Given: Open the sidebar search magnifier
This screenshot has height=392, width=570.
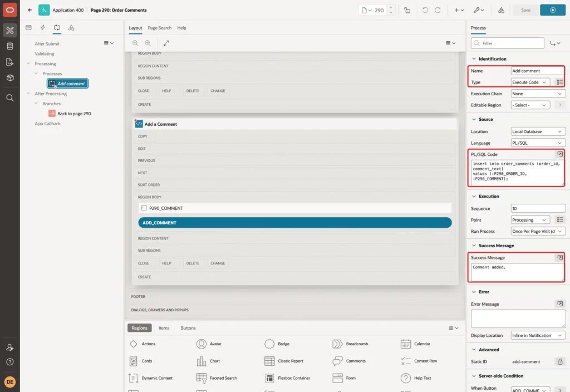Looking at the screenshot, I should click(10, 98).
